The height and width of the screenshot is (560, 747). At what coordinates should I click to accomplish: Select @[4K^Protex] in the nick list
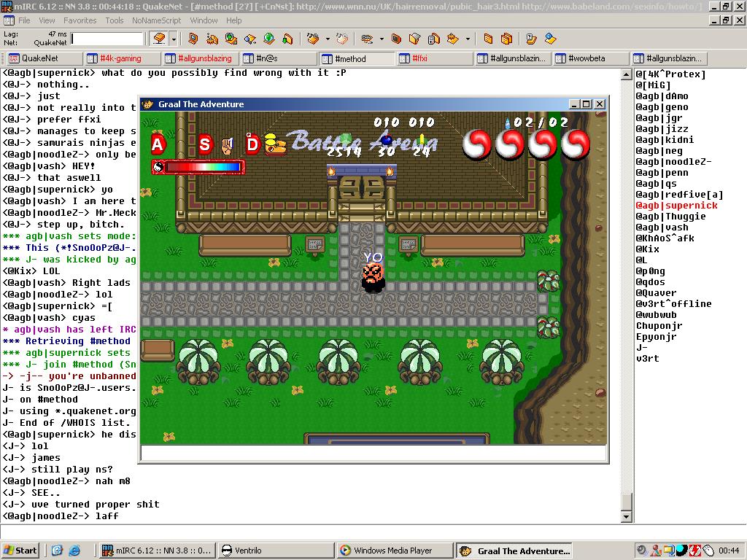point(671,74)
